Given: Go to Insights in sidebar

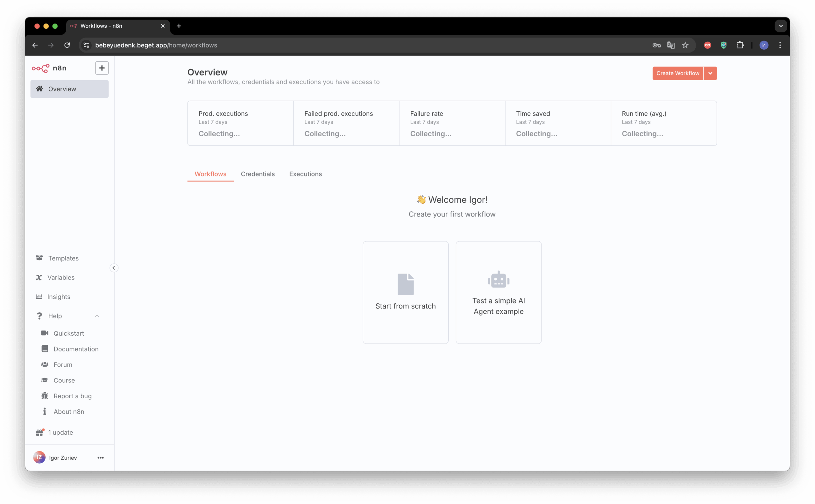Looking at the screenshot, I should pos(59,297).
